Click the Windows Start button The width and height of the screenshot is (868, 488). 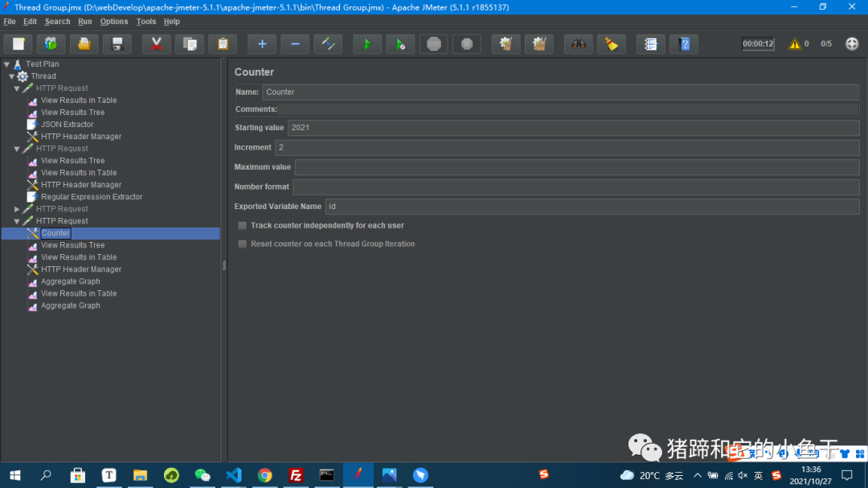(x=15, y=475)
